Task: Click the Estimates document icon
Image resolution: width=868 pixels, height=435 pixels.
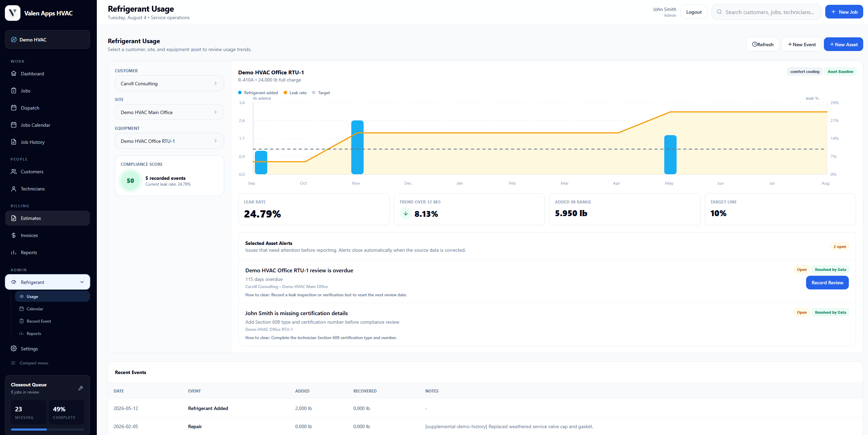Action: pyautogui.click(x=14, y=218)
